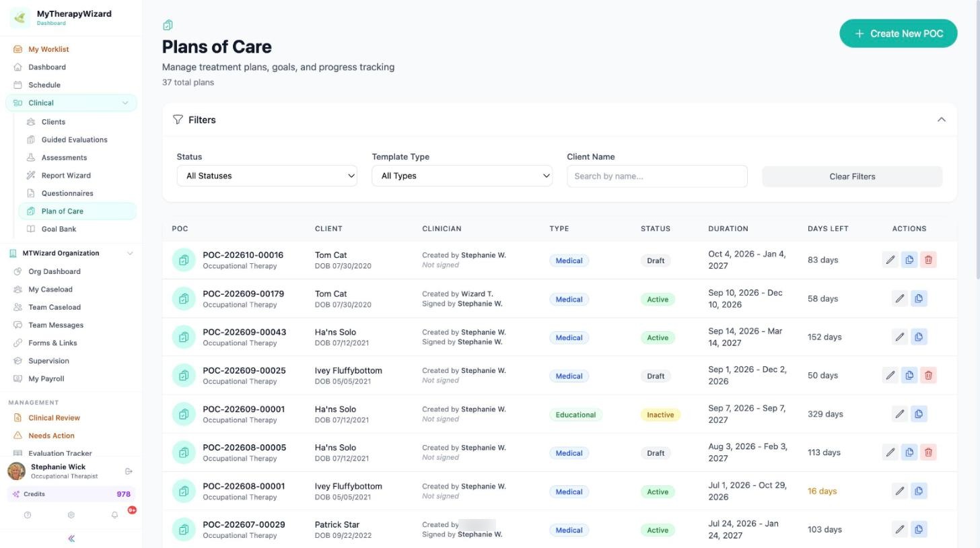
Task: Click the Educational type badge
Action: (x=575, y=415)
